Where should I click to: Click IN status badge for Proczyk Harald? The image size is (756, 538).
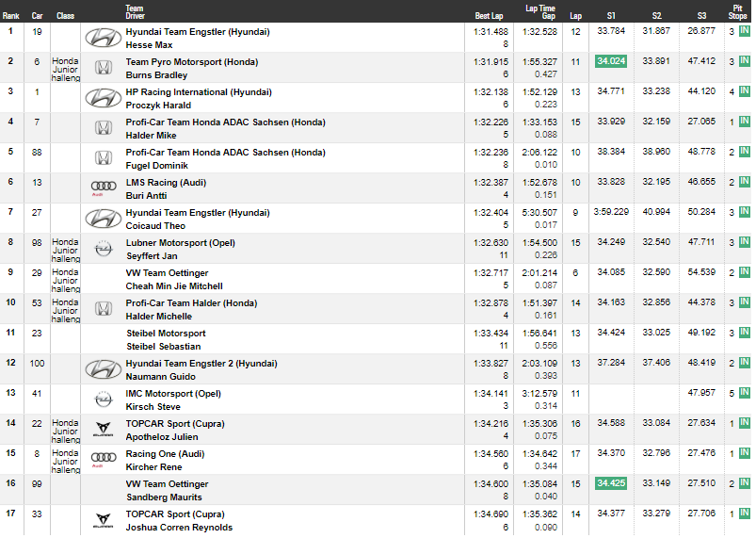(745, 91)
